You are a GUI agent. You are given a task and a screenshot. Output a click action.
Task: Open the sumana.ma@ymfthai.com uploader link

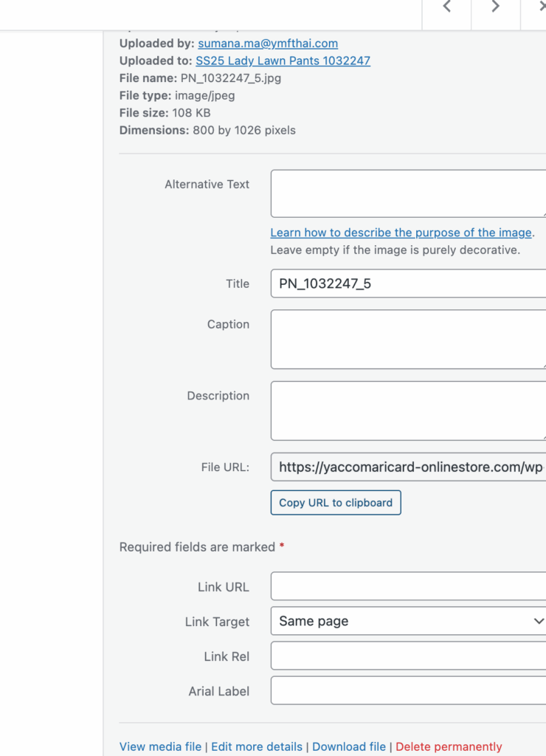[x=268, y=44]
